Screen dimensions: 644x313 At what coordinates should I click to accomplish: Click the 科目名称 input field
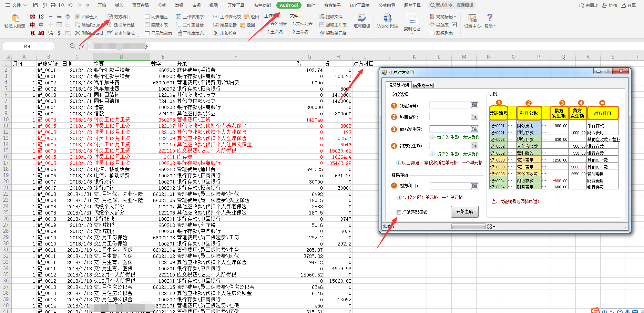[450, 117]
